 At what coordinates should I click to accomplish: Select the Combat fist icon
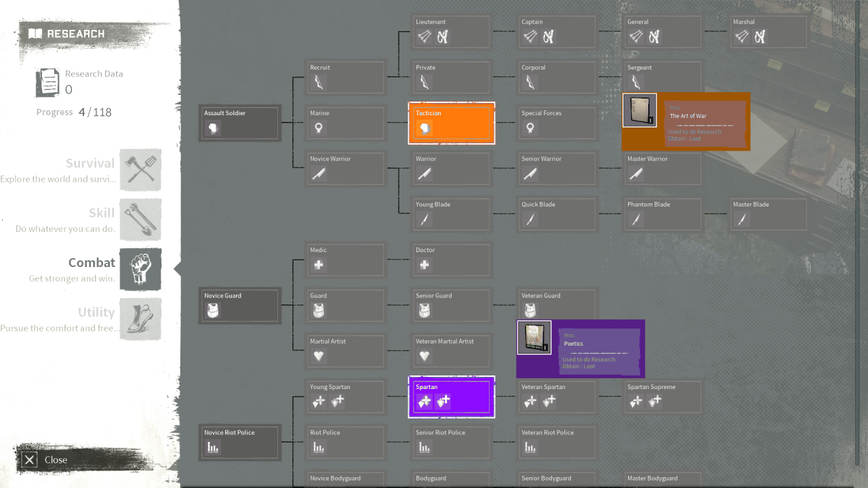tap(140, 269)
